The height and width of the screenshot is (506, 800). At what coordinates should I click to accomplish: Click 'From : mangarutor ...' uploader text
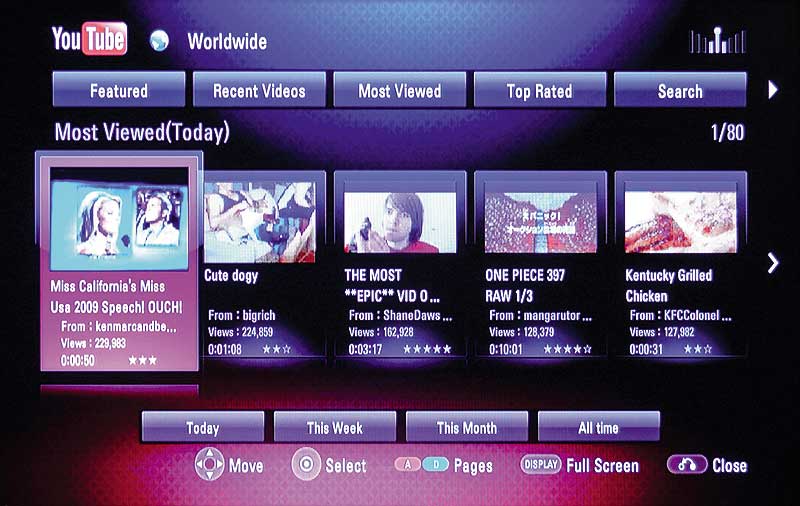tap(541, 316)
